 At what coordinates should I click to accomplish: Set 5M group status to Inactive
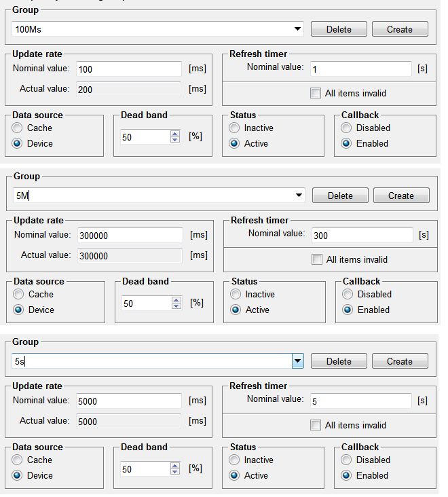click(236, 294)
